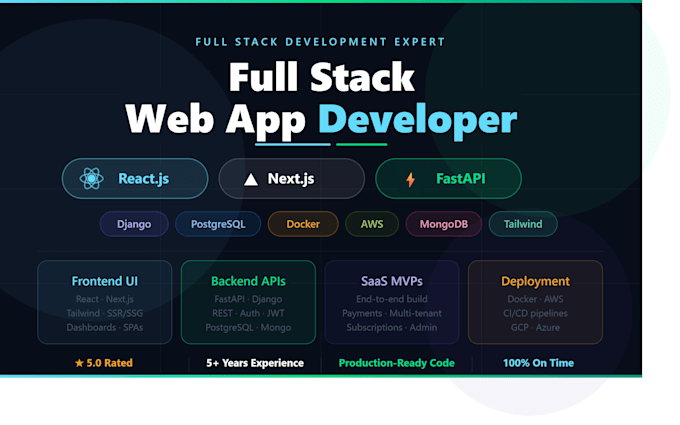680x425 pixels.
Task: Click the 'Payments · Multi-tenant' line
Action: (392, 313)
